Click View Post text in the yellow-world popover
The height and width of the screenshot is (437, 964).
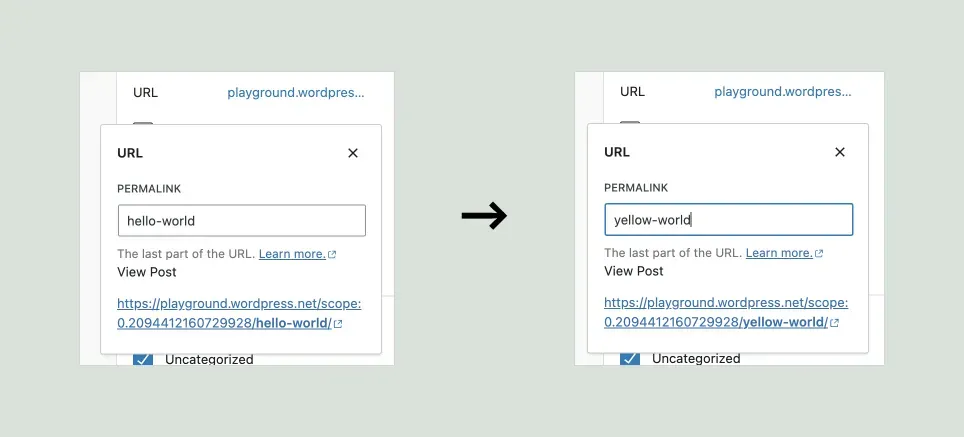634,271
